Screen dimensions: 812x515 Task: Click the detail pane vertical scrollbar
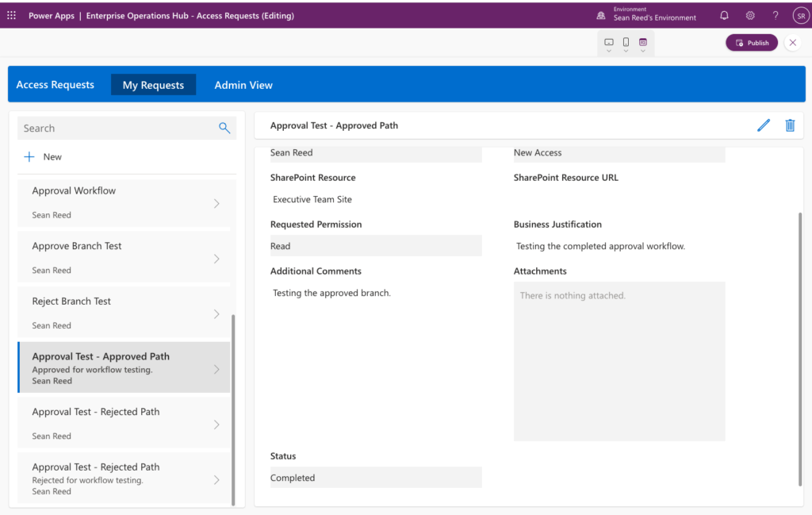point(800,348)
